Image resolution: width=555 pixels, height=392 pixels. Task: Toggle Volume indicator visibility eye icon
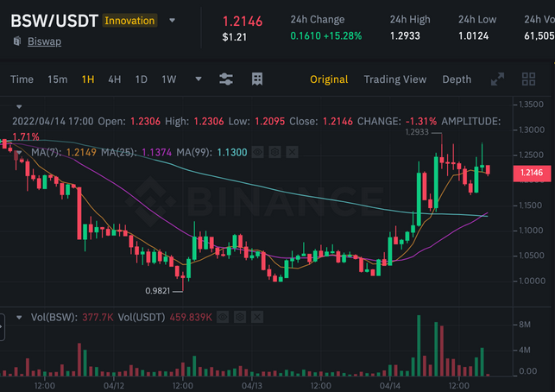(223, 317)
